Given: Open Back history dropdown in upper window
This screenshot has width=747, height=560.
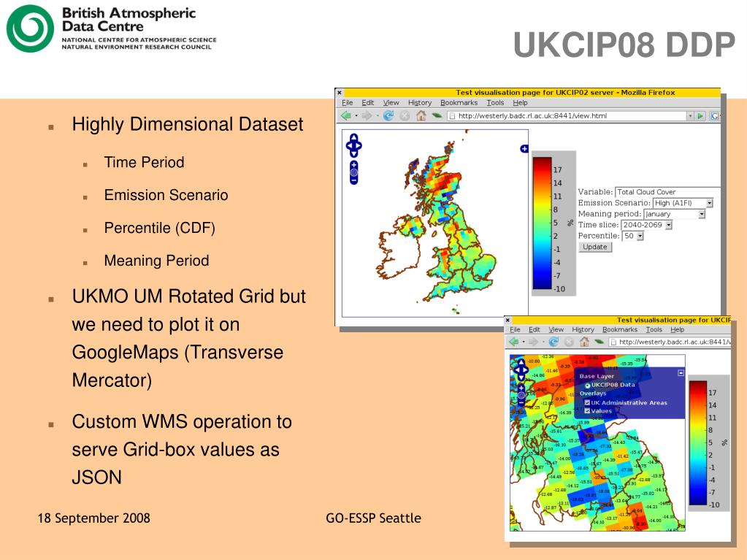Looking at the screenshot, I should tap(356, 115).
